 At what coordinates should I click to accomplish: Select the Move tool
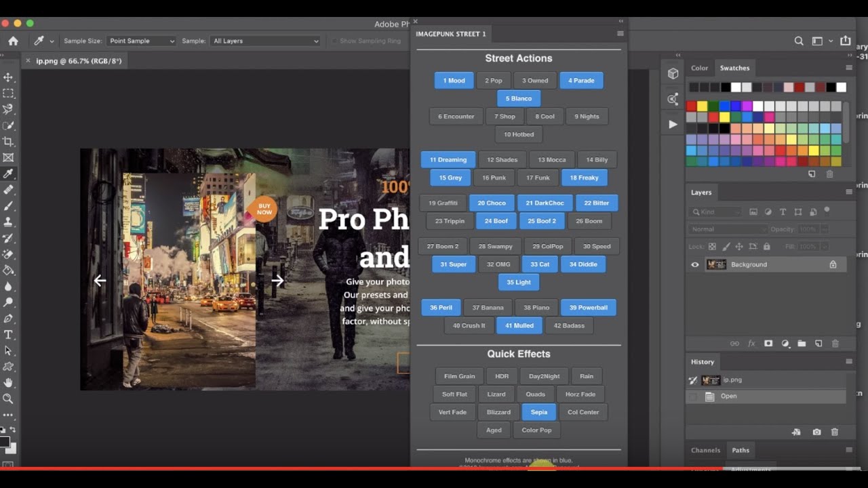9,77
